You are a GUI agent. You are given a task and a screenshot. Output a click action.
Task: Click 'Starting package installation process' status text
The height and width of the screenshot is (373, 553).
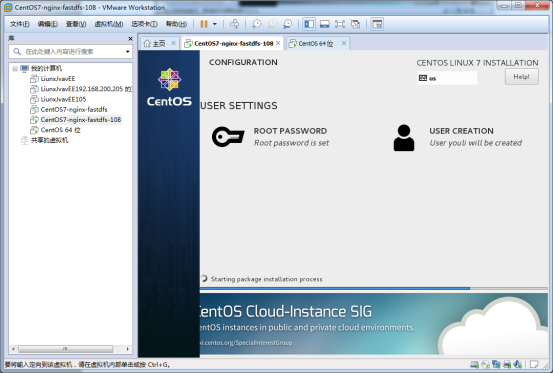266,279
